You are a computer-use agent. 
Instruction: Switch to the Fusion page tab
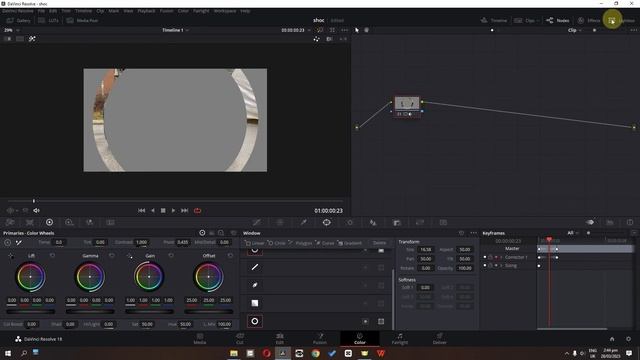point(320,338)
